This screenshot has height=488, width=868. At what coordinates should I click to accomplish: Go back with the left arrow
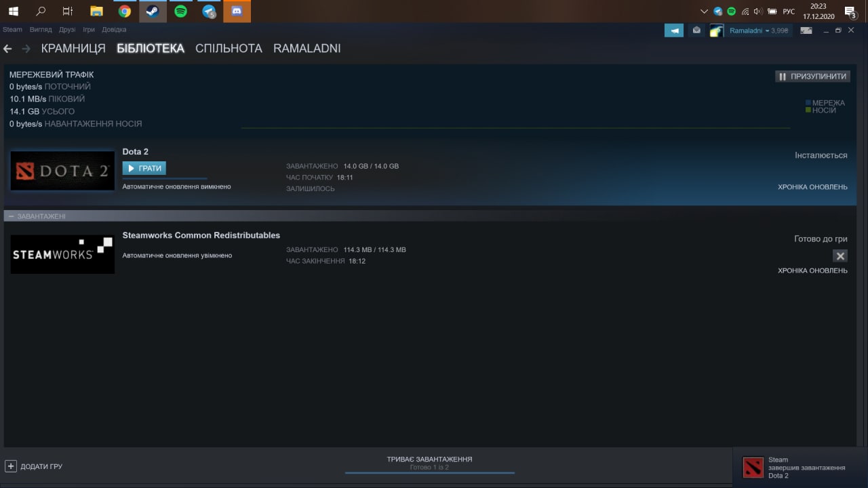coord(7,49)
